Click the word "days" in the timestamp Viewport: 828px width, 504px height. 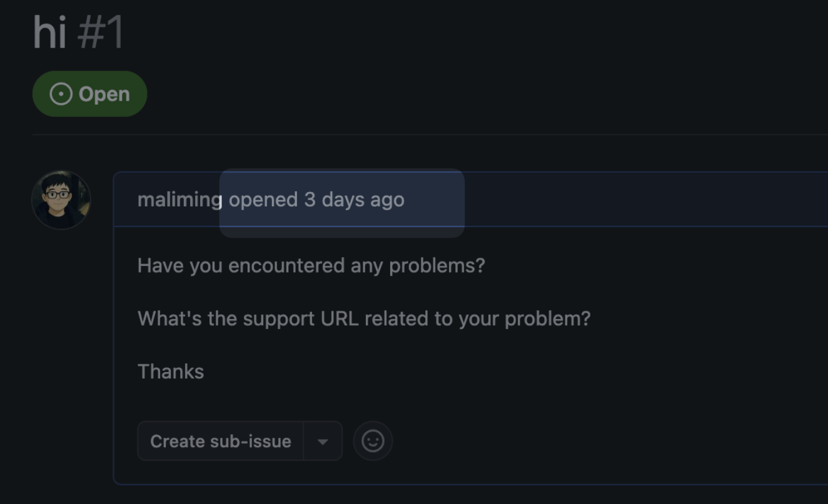pos(343,199)
